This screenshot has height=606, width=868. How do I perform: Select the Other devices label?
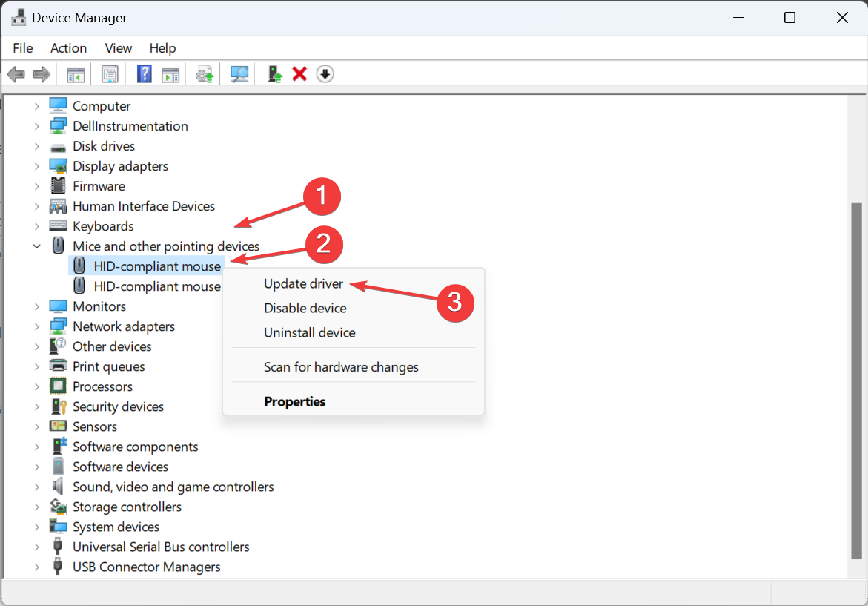click(x=112, y=346)
